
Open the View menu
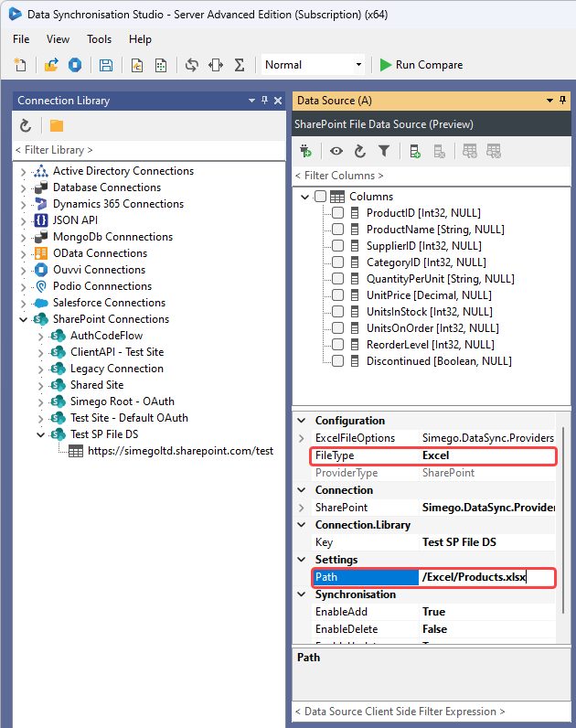pyautogui.click(x=58, y=39)
